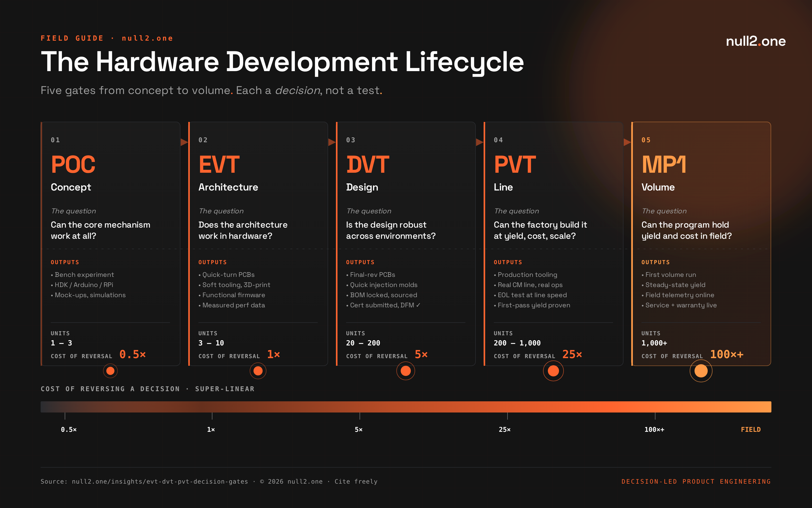
Task: Click 'Cert submitted, DFM ✓' output item
Action: pos(385,305)
